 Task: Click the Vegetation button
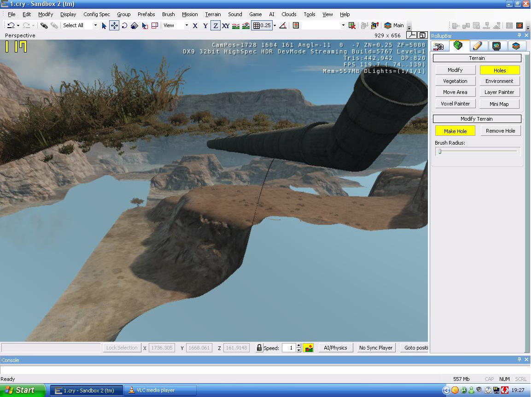point(455,81)
